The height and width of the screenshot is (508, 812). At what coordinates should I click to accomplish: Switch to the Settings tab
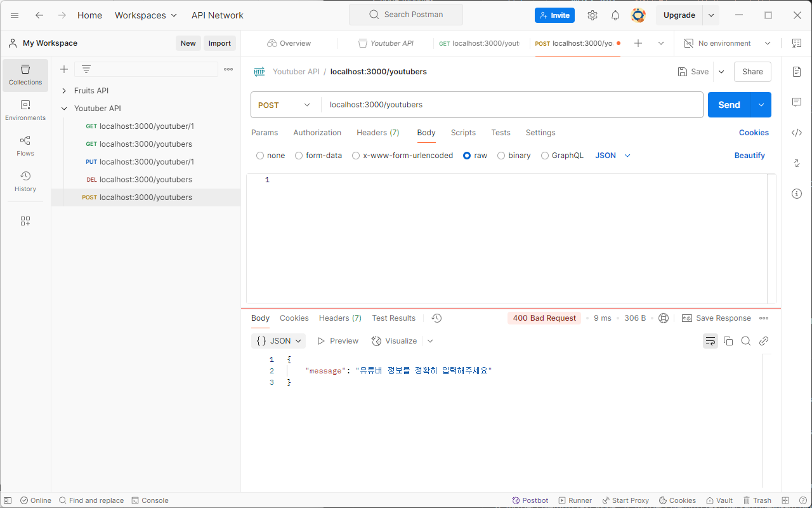[540, 133]
